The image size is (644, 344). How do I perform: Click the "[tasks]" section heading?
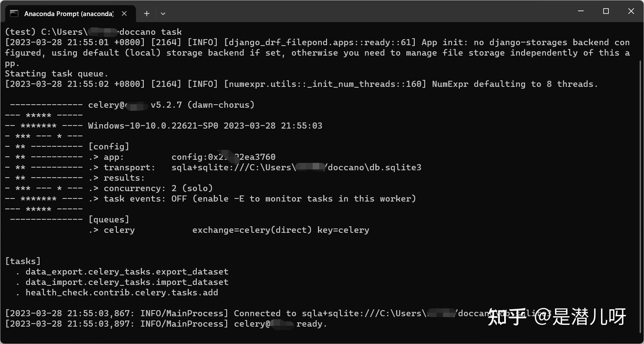pyautogui.click(x=23, y=261)
